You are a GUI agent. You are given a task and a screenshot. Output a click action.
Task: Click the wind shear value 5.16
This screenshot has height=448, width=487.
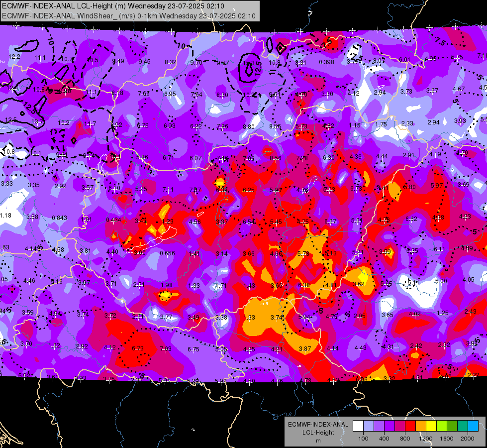tap(57, 282)
